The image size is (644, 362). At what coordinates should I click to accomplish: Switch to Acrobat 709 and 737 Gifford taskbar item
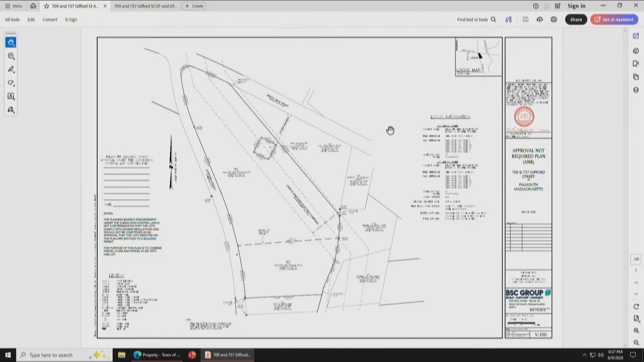228,355
